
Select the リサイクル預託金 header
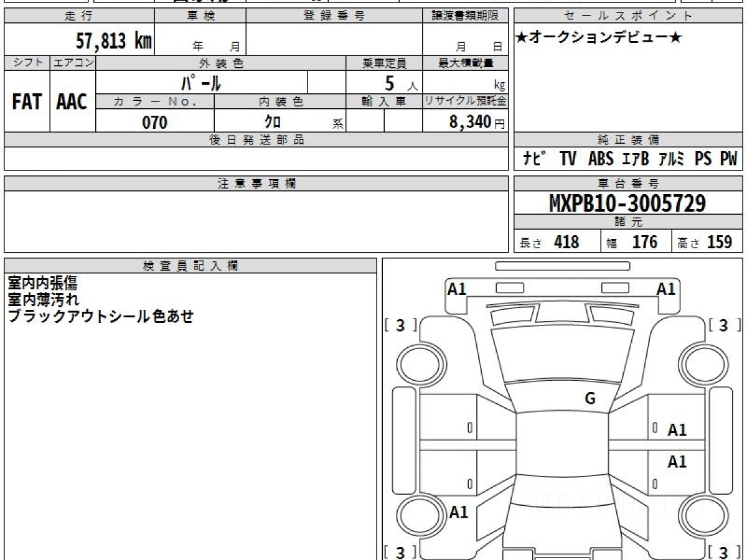[465, 101]
